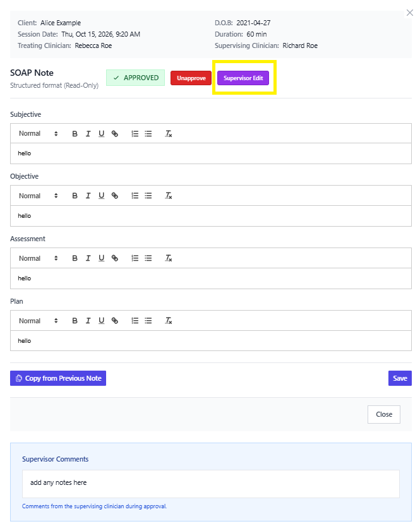Start a bullet list in Objective editor
Screen dimensions: 420x531
(x=148, y=196)
